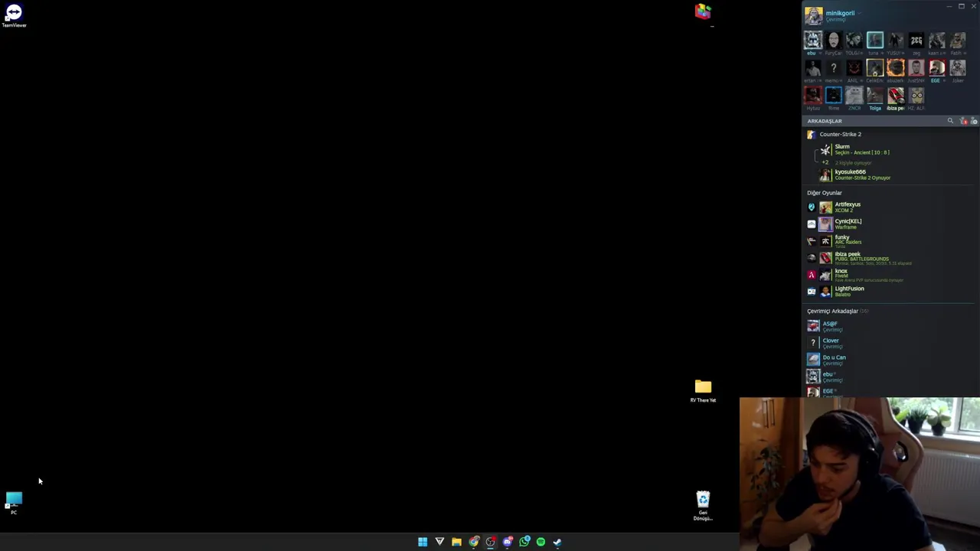
Task: Open Discord from the taskbar
Action: (x=508, y=542)
